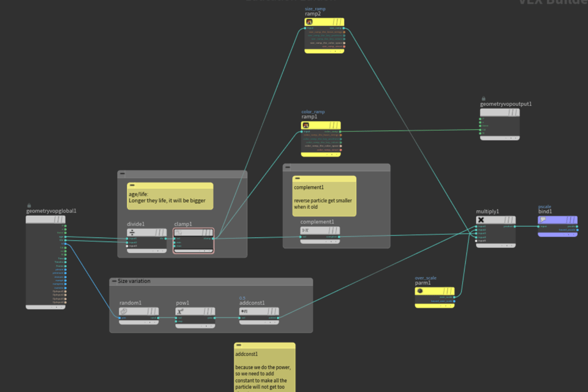Toggle the flag stripes on ramp2 node
The image size is (588, 392).
338,22
